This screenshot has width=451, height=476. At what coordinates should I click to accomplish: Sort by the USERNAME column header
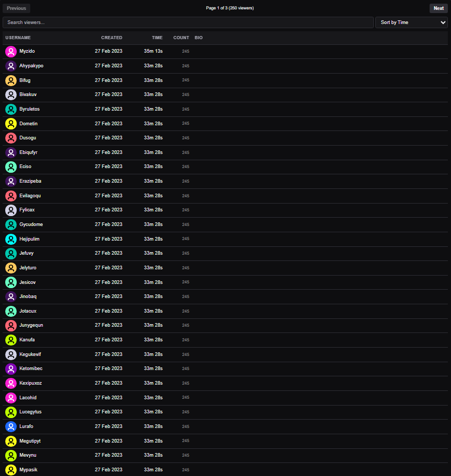(x=18, y=38)
